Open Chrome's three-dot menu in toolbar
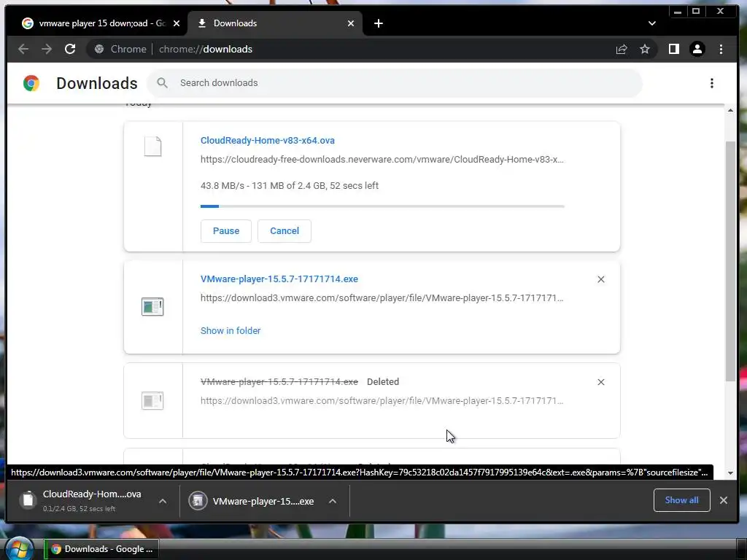The height and width of the screenshot is (560, 747). click(x=721, y=49)
